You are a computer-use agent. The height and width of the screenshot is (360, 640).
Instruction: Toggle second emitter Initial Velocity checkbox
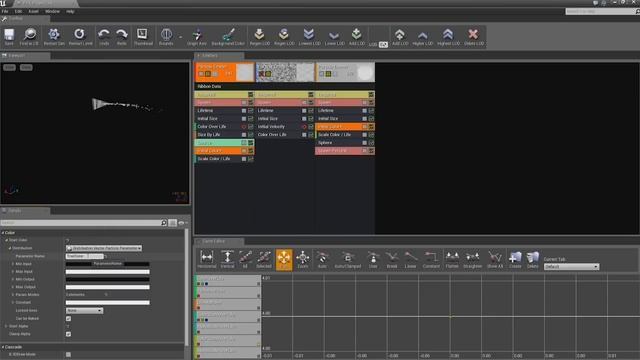pos(311,127)
